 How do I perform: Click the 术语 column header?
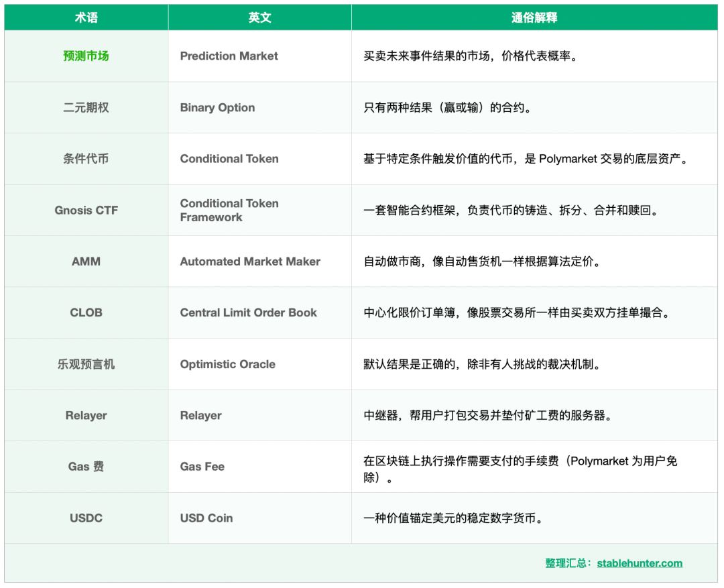coord(86,17)
